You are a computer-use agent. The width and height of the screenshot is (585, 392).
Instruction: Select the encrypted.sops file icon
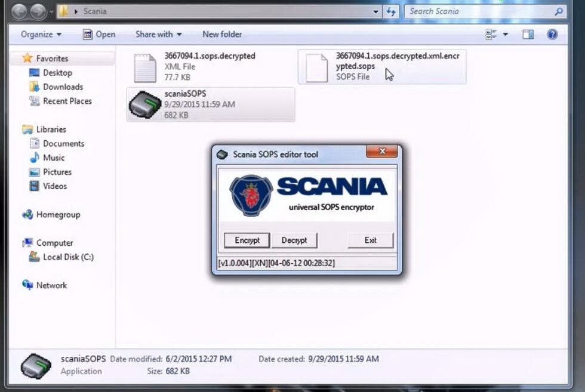click(x=316, y=68)
